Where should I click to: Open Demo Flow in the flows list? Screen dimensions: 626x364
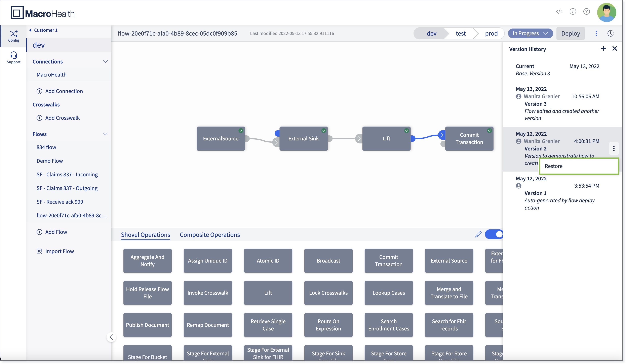(50, 161)
